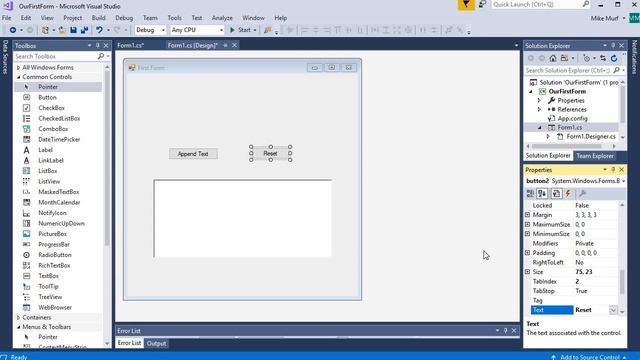Switch to the Team Explorer tab
Screen dimensions: 640x360
point(595,156)
